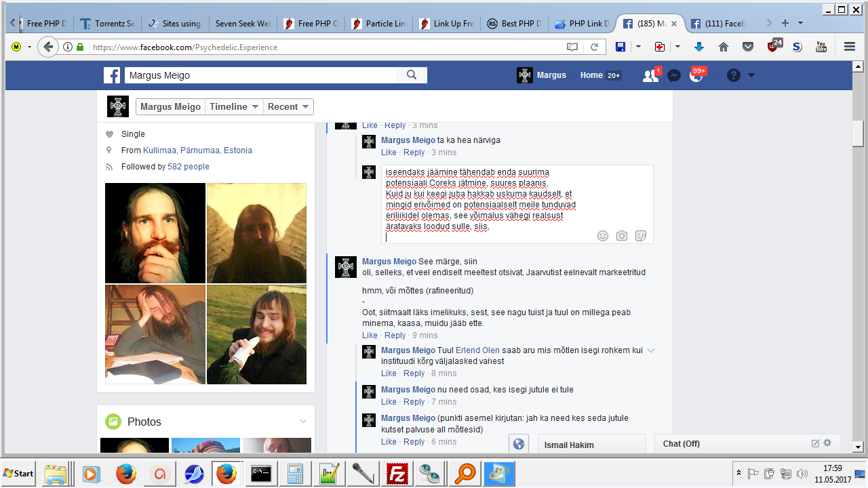This screenshot has height=488, width=868.
Task: Click the Home link in Facebook header
Action: (591, 75)
